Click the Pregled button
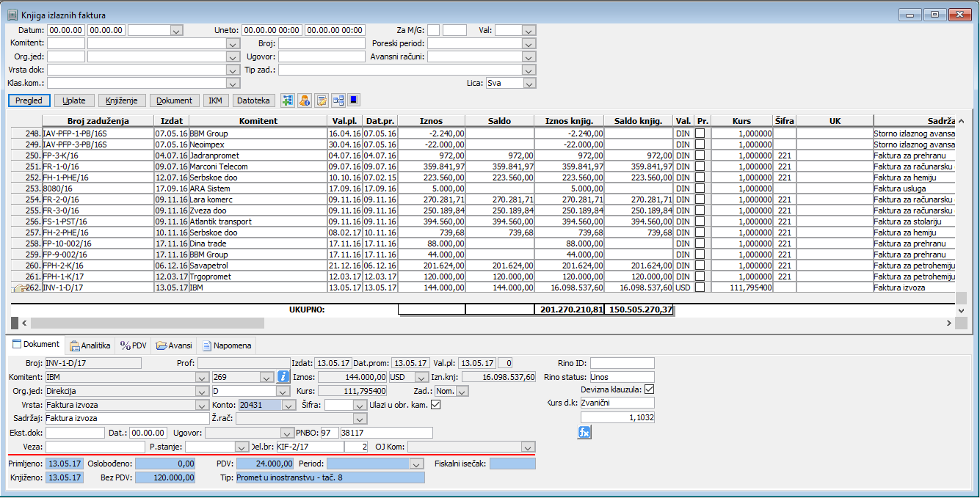 pyautogui.click(x=29, y=100)
